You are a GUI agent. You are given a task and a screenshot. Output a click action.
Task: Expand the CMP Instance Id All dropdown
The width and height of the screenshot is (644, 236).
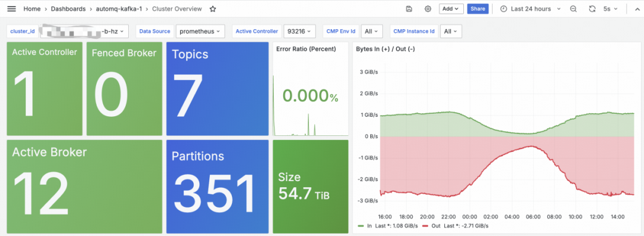(451, 31)
